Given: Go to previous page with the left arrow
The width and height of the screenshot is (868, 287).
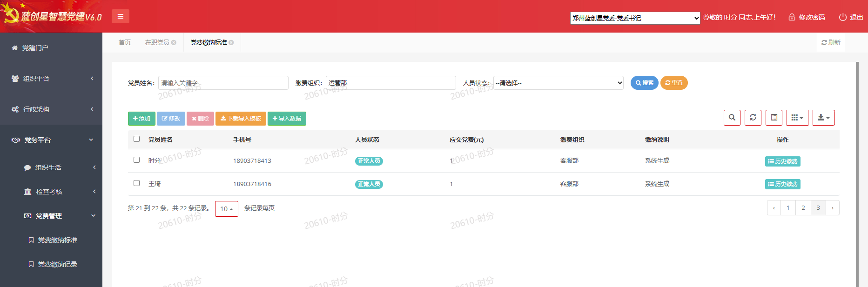Looking at the screenshot, I should click(774, 208).
